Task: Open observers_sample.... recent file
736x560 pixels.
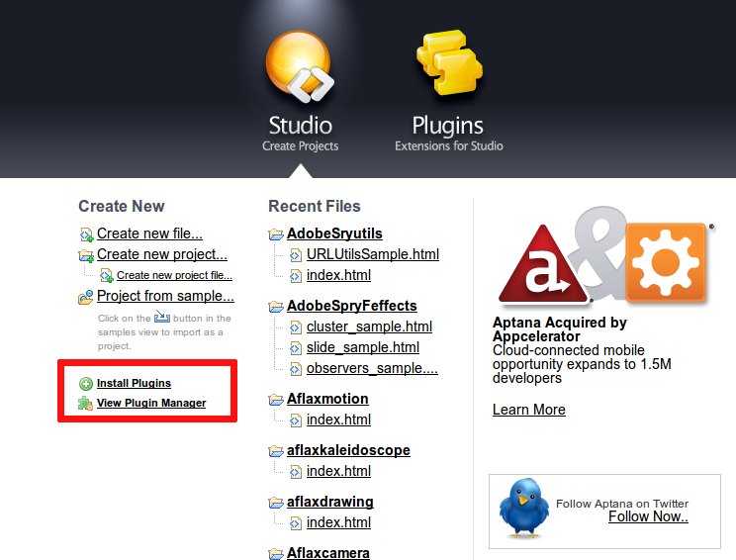Action: (x=372, y=368)
